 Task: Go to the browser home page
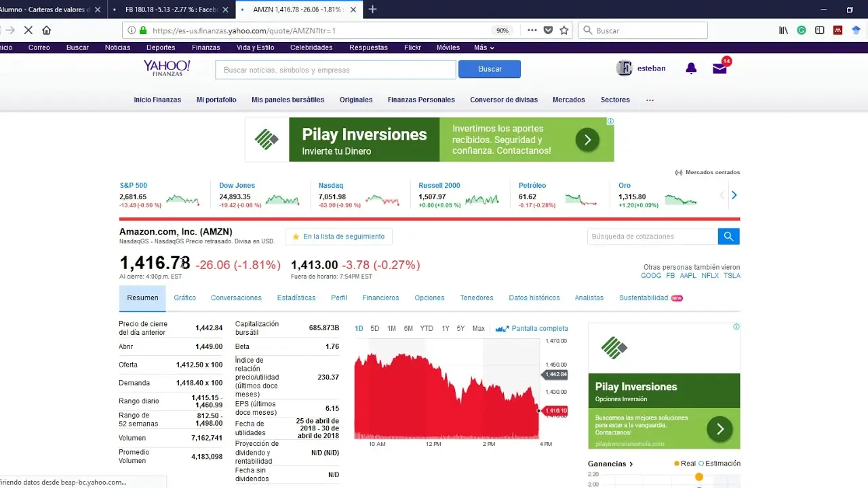click(46, 30)
